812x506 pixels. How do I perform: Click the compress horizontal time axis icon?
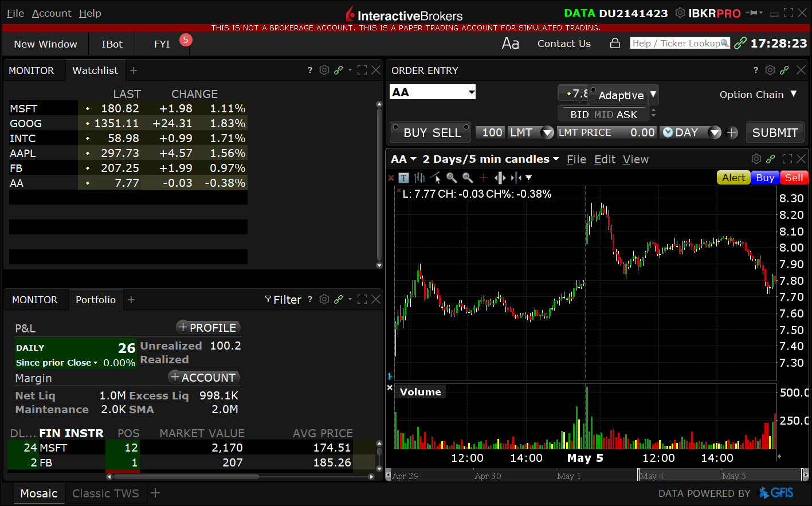tap(516, 178)
